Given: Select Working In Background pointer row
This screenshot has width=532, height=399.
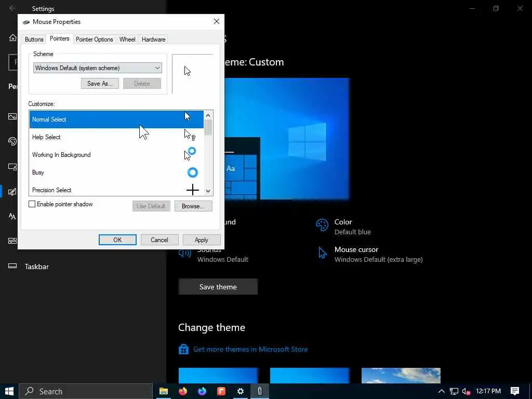Looking at the screenshot, I should 116,155.
